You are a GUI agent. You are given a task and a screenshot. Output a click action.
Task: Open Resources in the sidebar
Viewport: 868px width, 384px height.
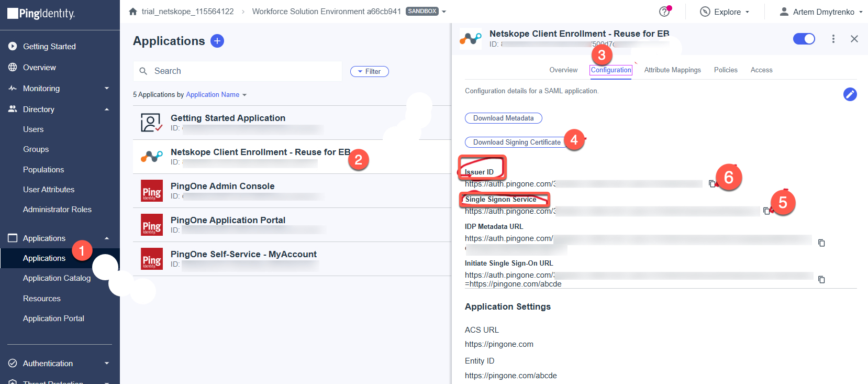[42, 299]
